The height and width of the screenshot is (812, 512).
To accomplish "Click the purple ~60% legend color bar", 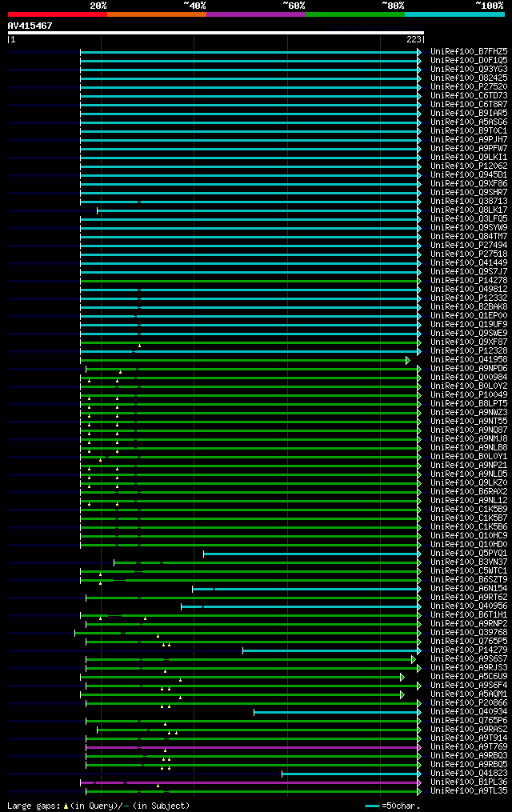I will click(256, 14).
